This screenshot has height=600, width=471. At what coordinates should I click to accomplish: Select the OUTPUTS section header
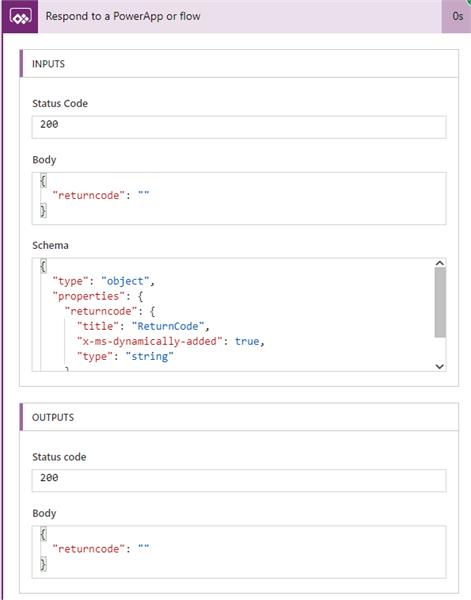[x=239, y=417]
